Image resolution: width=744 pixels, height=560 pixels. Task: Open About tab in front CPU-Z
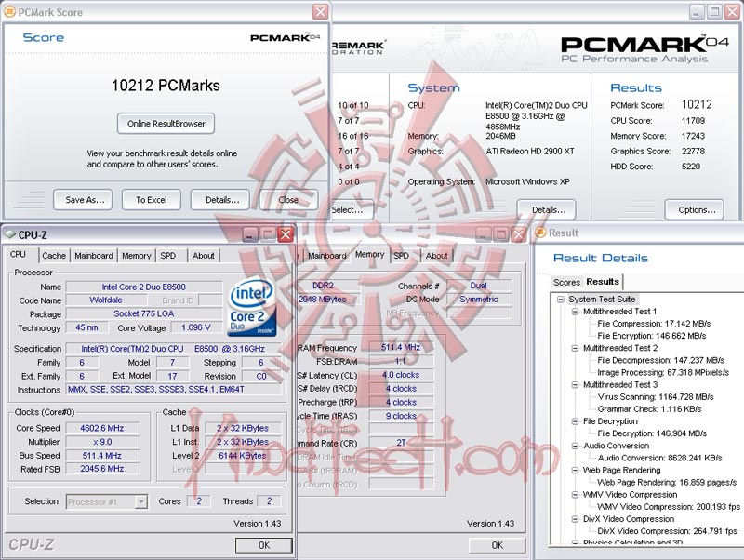tap(203, 256)
